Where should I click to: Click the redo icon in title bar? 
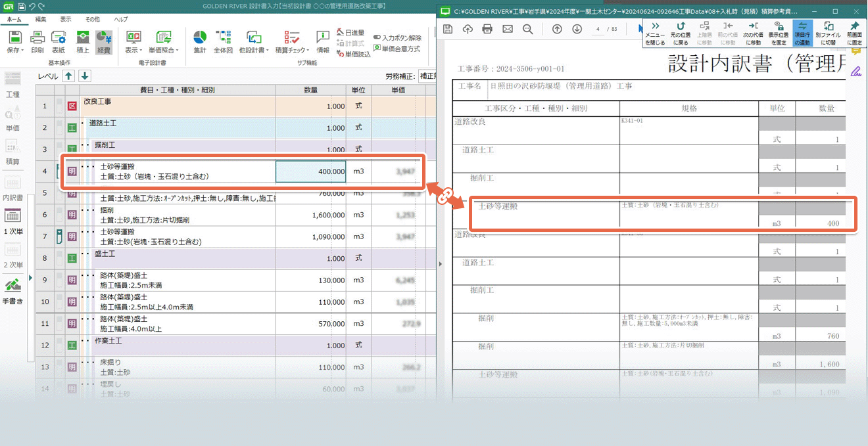point(41,6)
